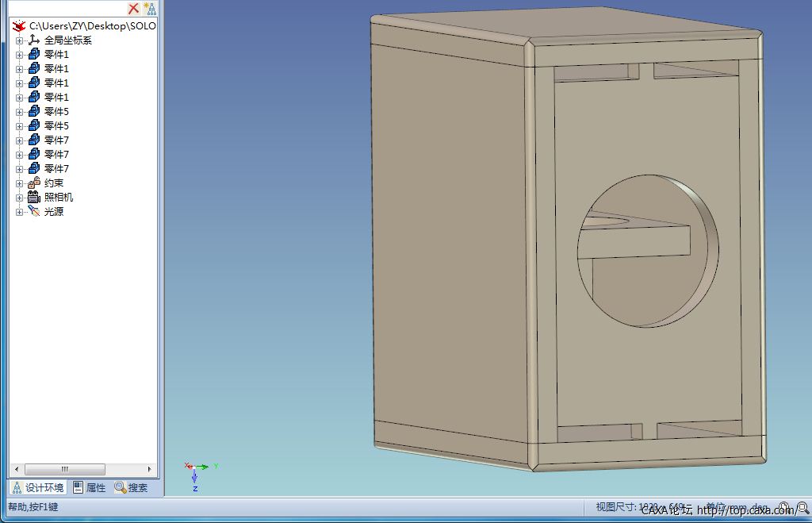Click the horizontal scrollbar thumb in tree panel

click(65, 469)
